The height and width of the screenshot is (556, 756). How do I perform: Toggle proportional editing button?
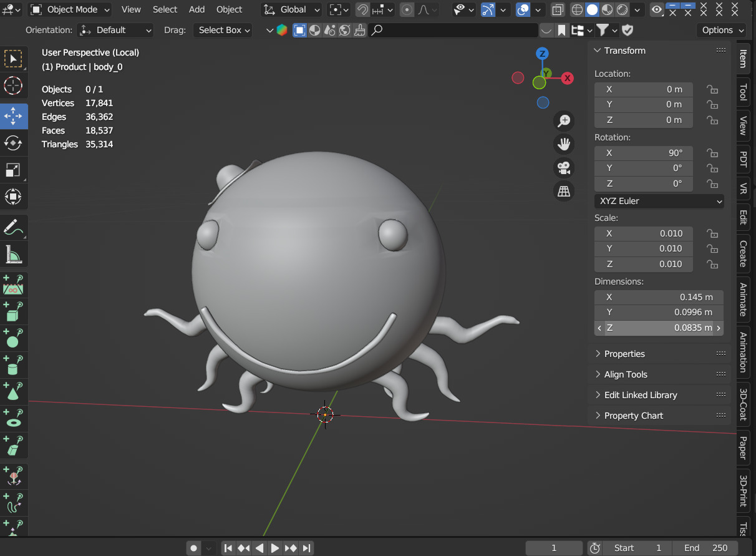tap(407, 9)
